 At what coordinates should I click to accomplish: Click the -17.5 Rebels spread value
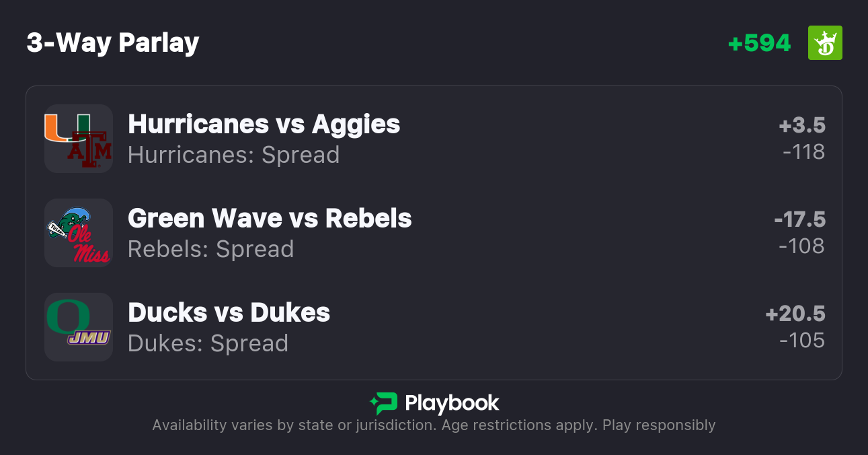coord(799,219)
